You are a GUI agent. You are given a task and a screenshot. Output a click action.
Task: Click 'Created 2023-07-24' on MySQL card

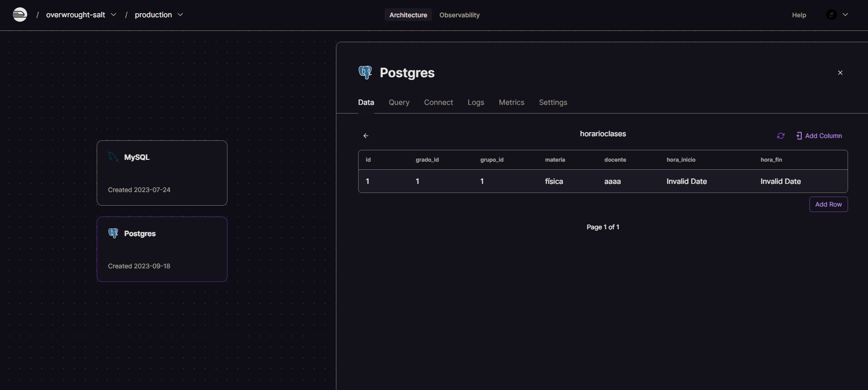click(139, 190)
